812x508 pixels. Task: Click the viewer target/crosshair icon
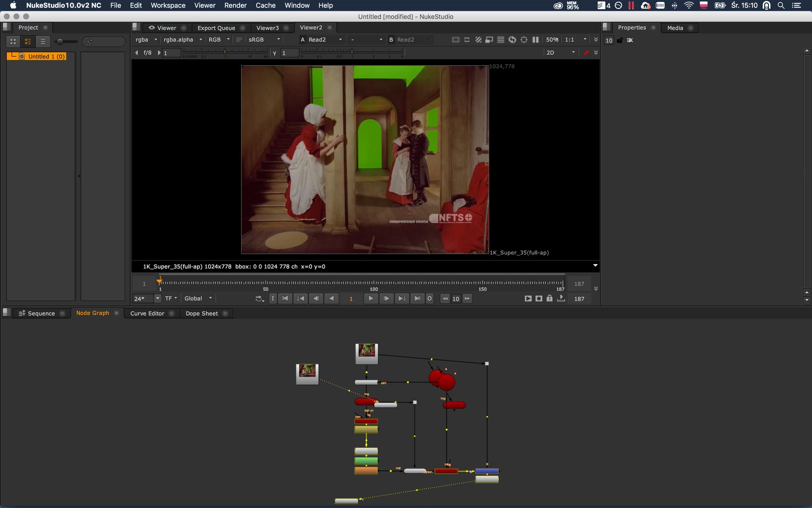click(524, 40)
